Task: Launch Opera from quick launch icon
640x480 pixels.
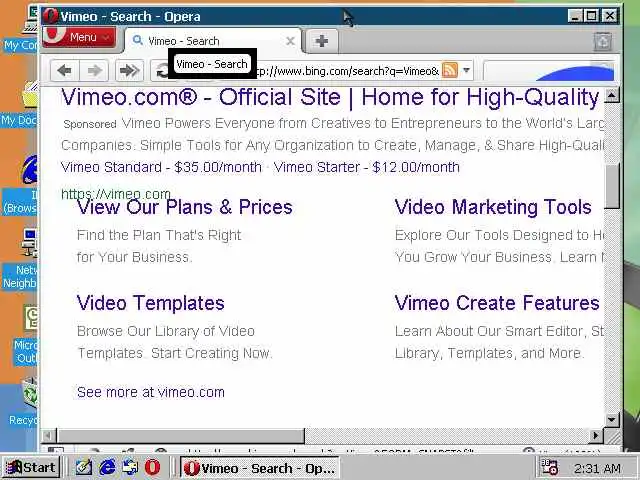Action: [153, 467]
